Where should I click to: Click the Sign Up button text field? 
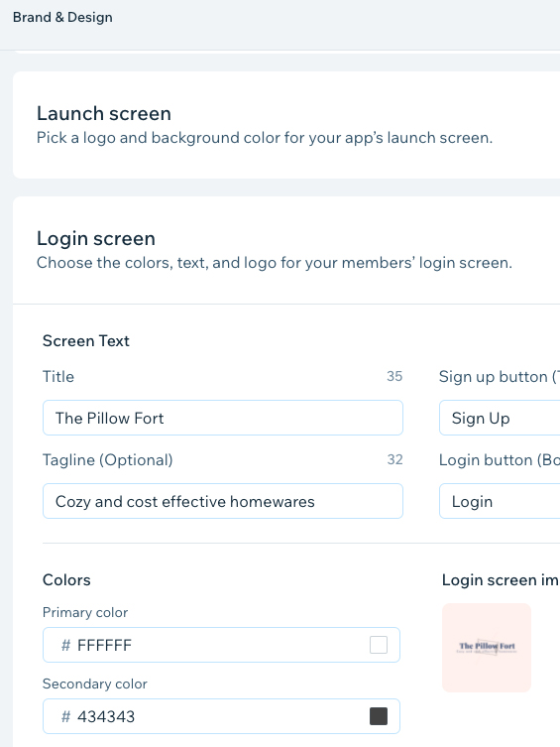500,418
